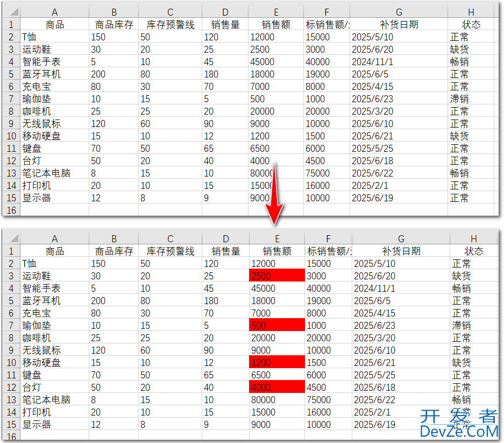Select column H header in bottom table
The image size is (504, 443).
click(x=473, y=238)
